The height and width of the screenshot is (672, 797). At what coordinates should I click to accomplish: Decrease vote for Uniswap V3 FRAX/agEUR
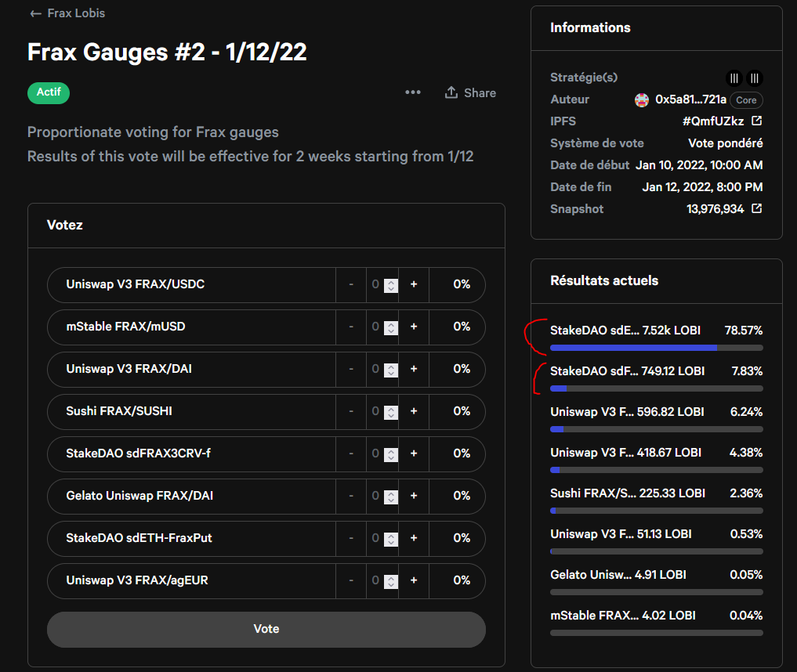coord(351,580)
